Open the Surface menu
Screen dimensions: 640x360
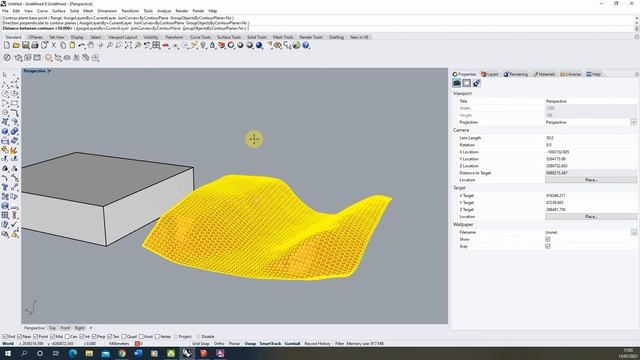point(59,11)
